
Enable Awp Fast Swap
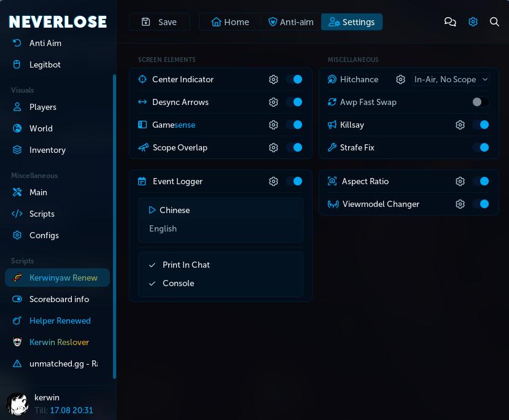(x=481, y=102)
